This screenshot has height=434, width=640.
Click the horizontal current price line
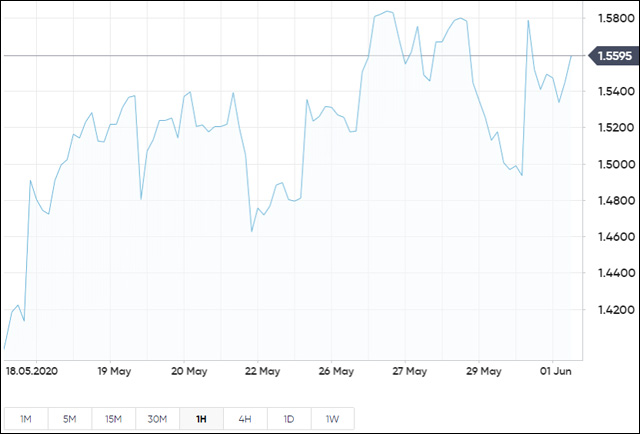(x=300, y=55)
